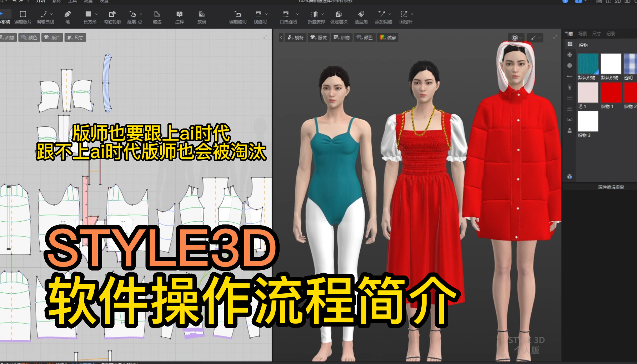The width and height of the screenshot is (637, 364).
Task: Expand the 折叠安排 tool dropdown arrow
Action: (323, 14)
